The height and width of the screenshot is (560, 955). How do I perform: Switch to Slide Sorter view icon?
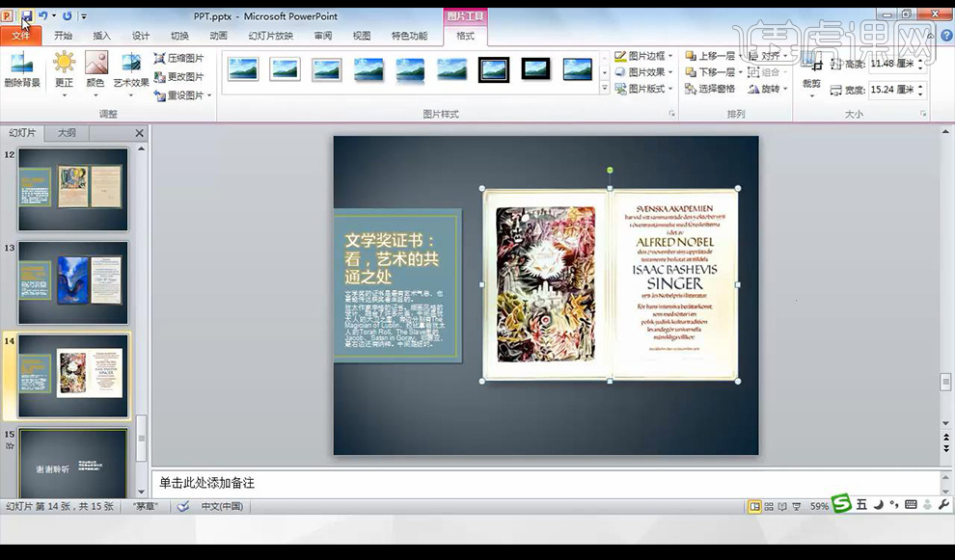[769, 506]
